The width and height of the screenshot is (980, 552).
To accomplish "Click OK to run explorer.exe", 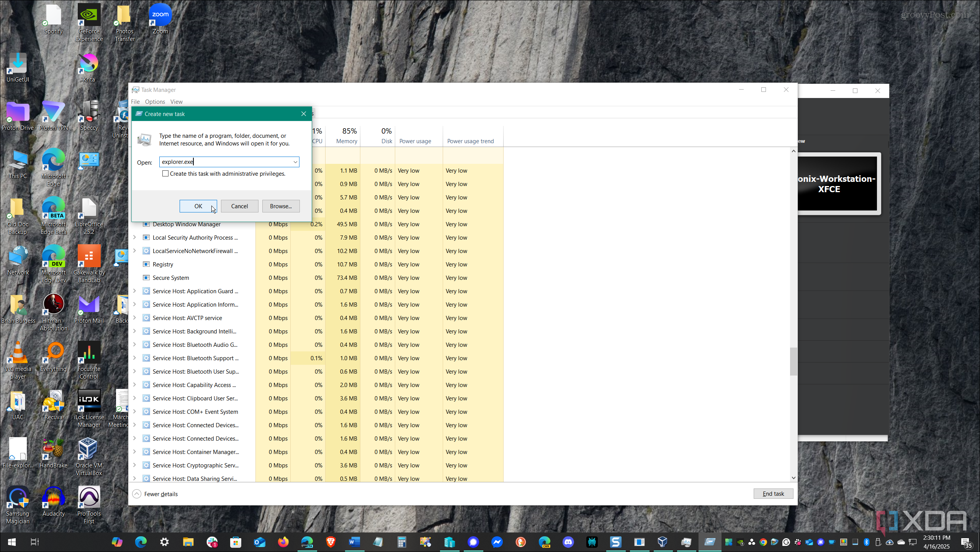I will click(198, 206).
